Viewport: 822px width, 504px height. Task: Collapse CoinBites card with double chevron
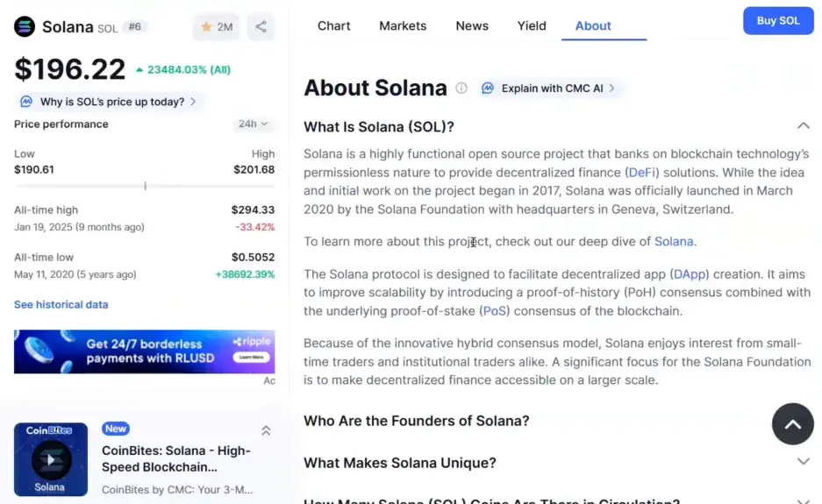click(x=266, y=430)
